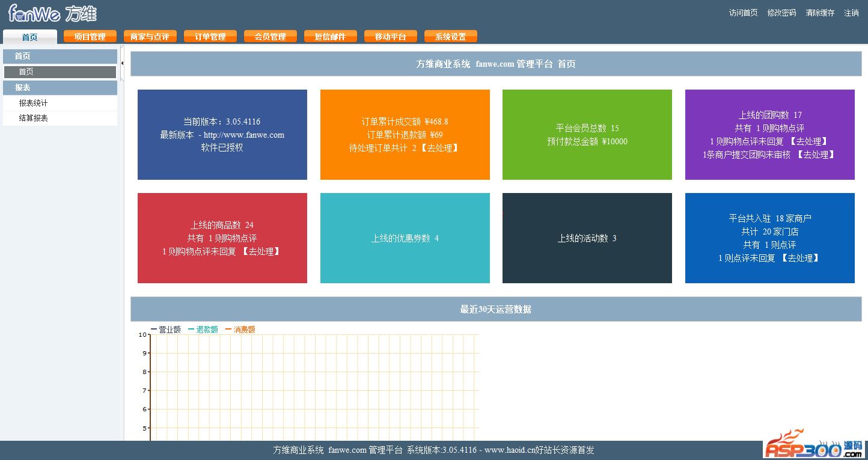Image resolution: width=868 pixels, height=460 pixels.
Task: Click the 访问首页 link in the header
Action: pyautogui.click(x=744, y=13)
